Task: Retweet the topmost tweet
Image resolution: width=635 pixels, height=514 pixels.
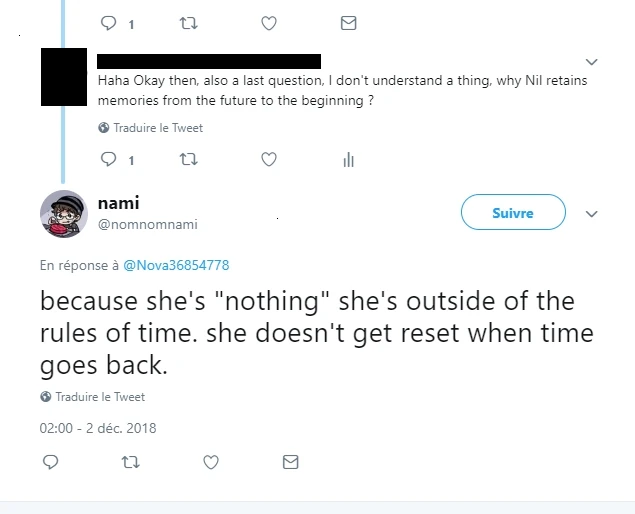Action: [188, 22]
